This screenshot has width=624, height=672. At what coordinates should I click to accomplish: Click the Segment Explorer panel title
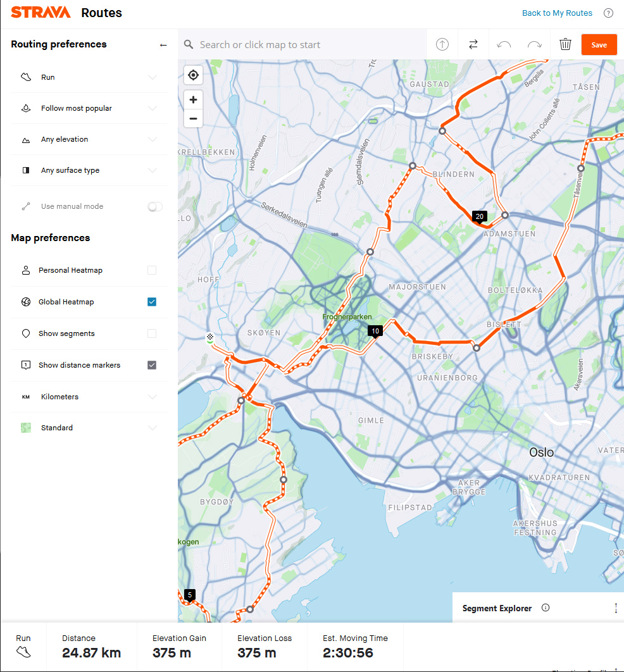tap(497, 608)
